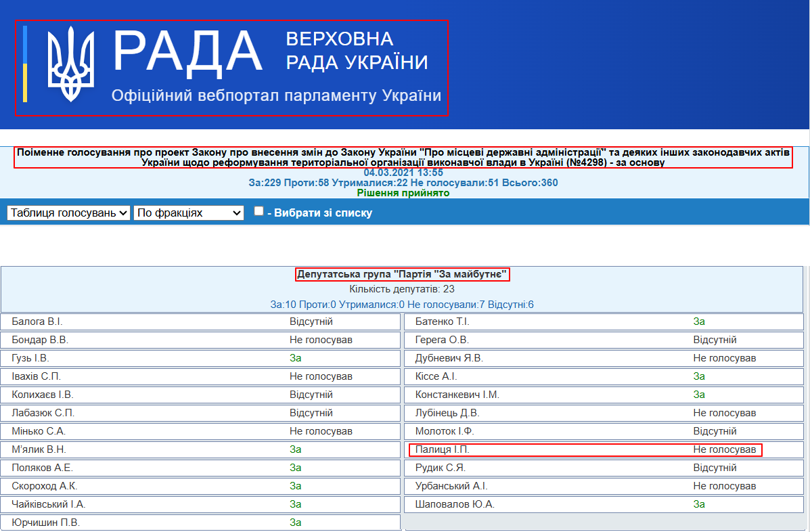Tick the 'Вибрати зі списку' checkbox
This screenshot has width=810, height=532.
click(258, 210)
